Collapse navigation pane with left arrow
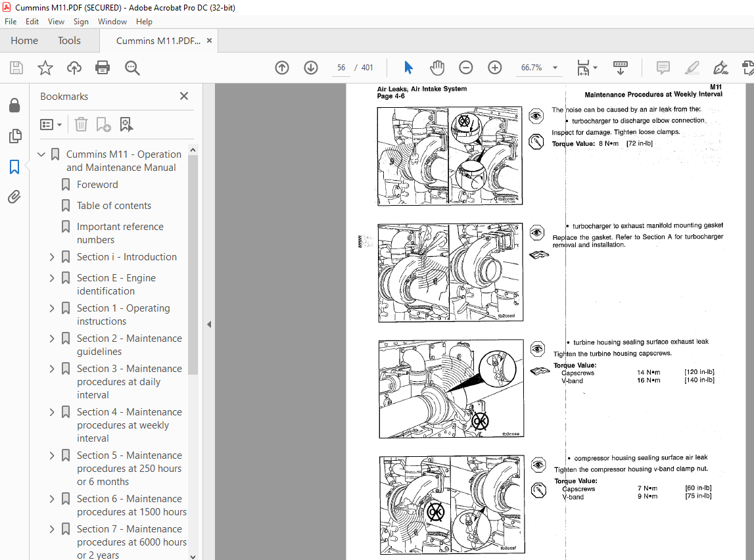Viewport: 754px width, 560px height. pos(208,325)
